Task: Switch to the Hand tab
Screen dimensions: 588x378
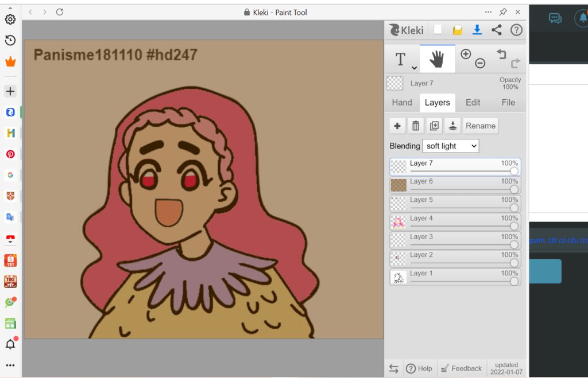Action: pyautogui.click(x=402, y=103)
